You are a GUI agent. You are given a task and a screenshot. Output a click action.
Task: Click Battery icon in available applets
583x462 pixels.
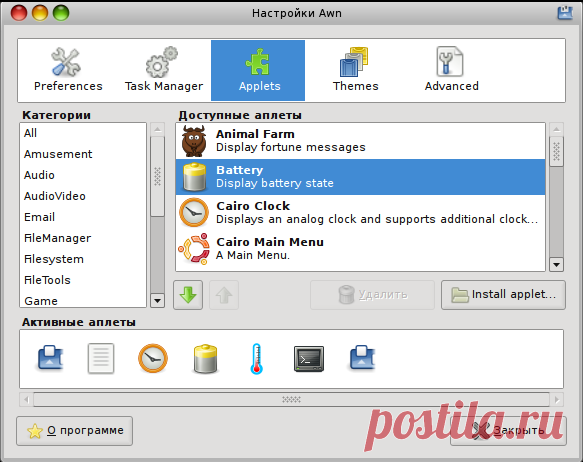click(194, 177)
